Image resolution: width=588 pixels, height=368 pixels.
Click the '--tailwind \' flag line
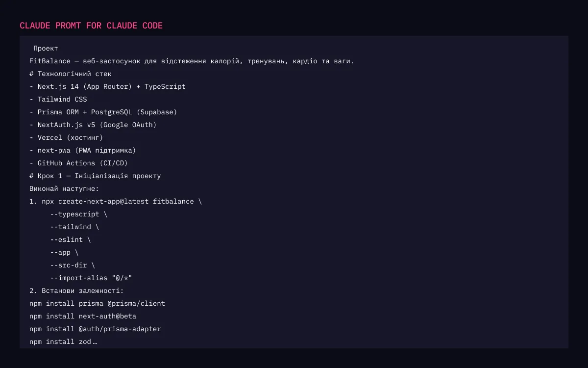click(x=74, y=227)
